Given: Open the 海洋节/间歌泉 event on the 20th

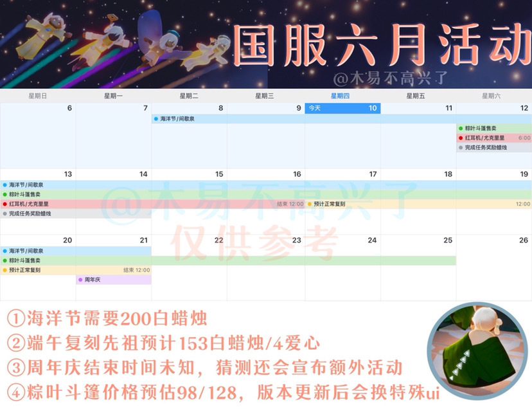Looking at the screenshot, I should [76, 251].
